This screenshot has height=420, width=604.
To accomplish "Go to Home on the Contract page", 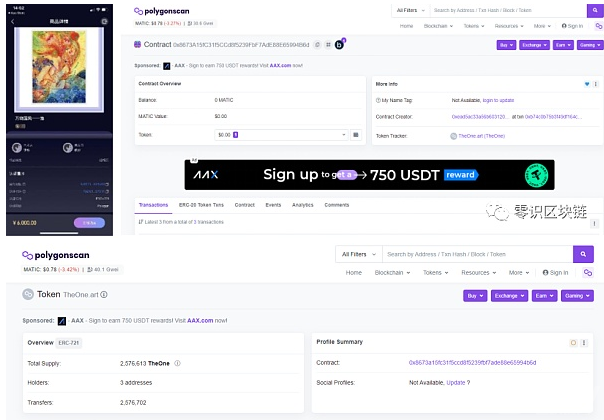I will (406, 26).
